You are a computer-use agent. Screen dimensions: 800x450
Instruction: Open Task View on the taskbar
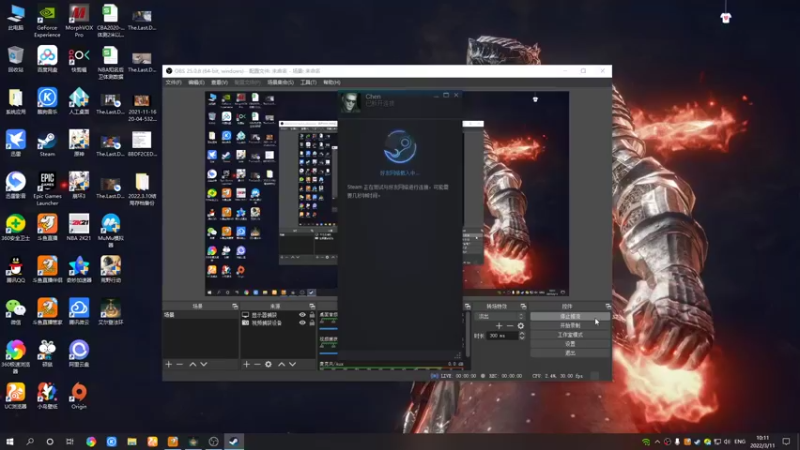(x=70, y=441)
